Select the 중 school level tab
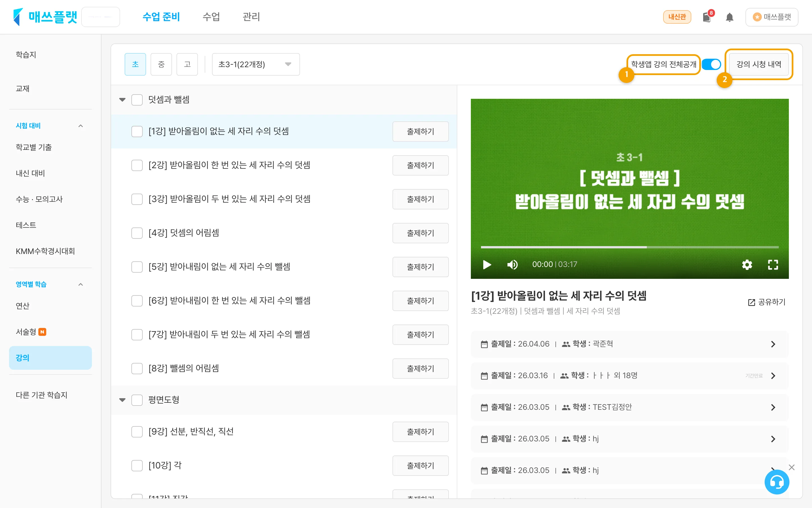Image resolution: width=812 pixels, height=508 pixels. [x=161, y=64]
